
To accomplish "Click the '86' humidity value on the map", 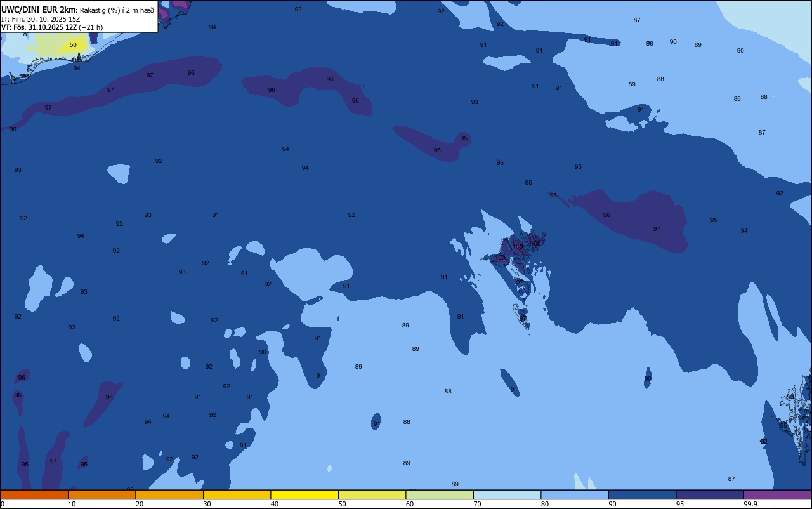I will [737, 99].
